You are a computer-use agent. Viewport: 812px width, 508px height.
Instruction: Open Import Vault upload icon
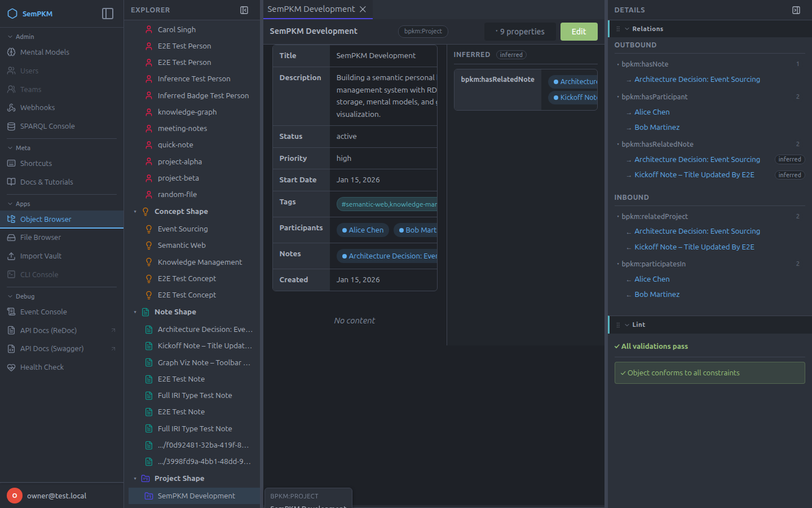pyautogui.click(x=11, y=256)
